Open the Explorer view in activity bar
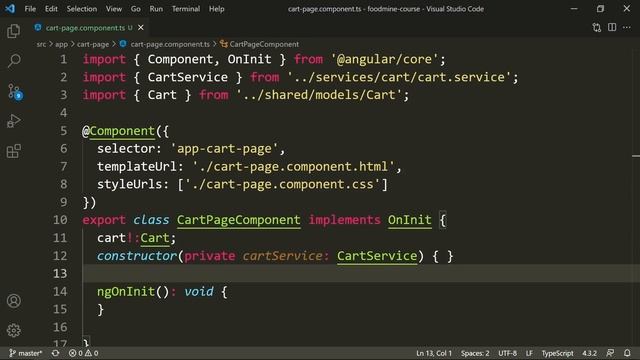 pyautogui.click(x=13, y=31)
